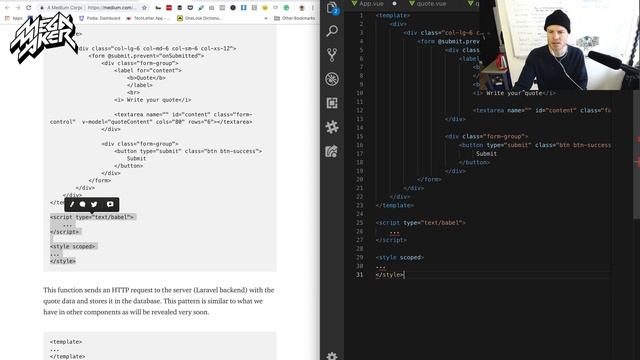Click 'This function sends an HTTP request' paragraph
The image size is (640, 360).
pyautogui.click(x=159, y=301)
